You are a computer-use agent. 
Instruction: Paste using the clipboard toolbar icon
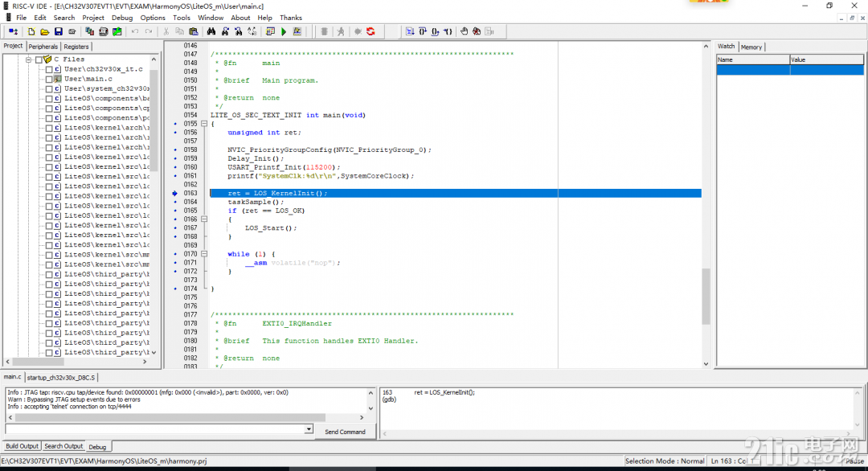point(193,32)
